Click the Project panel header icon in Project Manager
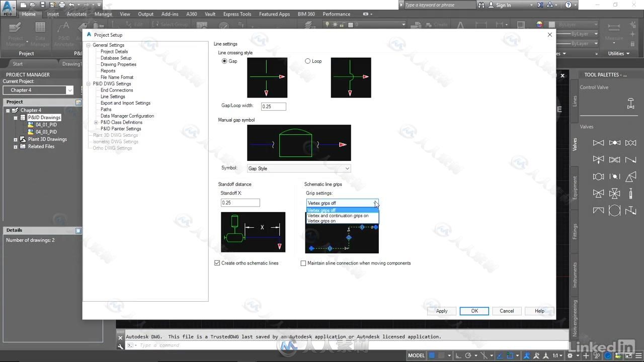Screen dimensions: 644x362 pos(78,102)
